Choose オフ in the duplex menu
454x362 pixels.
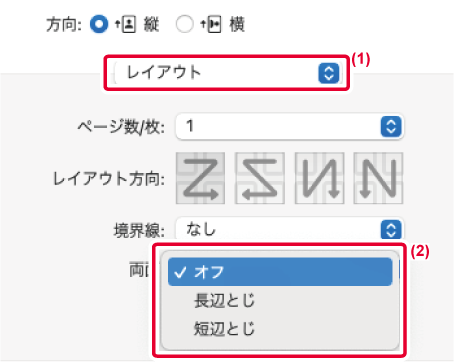click(x=280, y=272)
